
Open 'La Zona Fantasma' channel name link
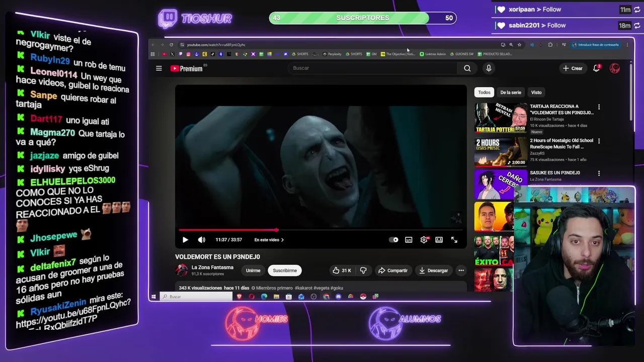(212, 267)
